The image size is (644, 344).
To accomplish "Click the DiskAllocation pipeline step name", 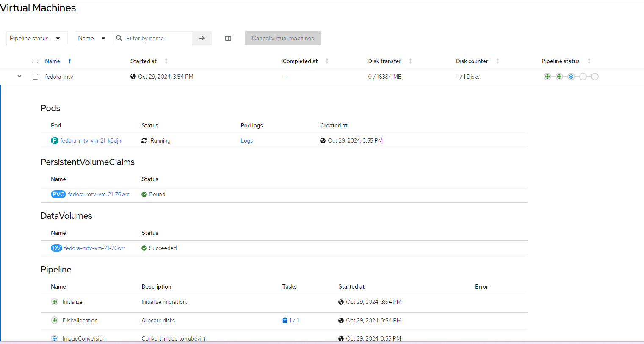I will pos(80,320).
